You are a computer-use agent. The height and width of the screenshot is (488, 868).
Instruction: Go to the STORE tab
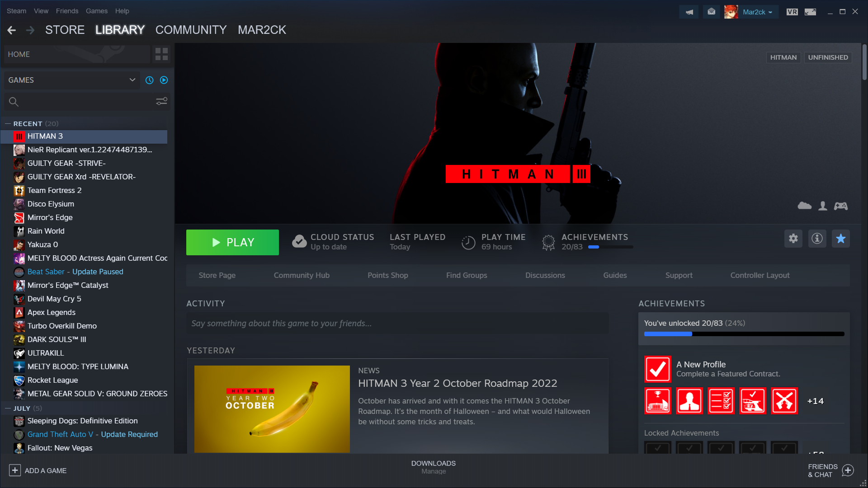tap(65, 30)
